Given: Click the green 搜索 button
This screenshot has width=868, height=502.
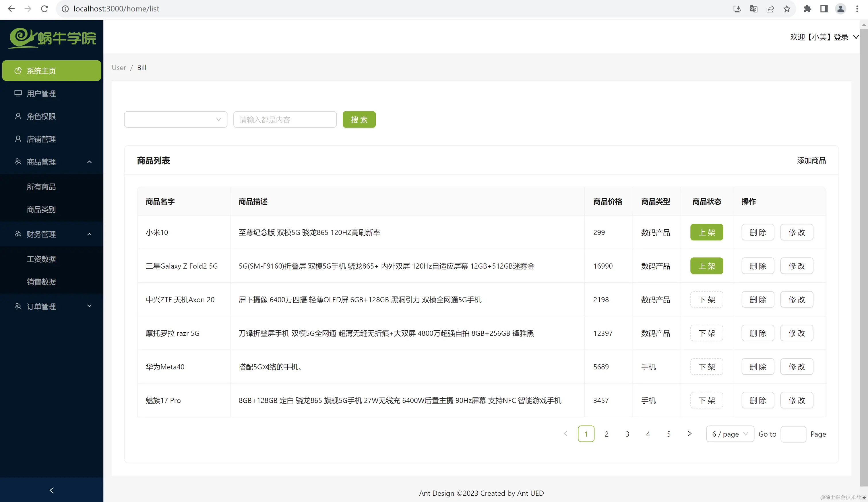Looking at the screenshot, I should 359,119.
